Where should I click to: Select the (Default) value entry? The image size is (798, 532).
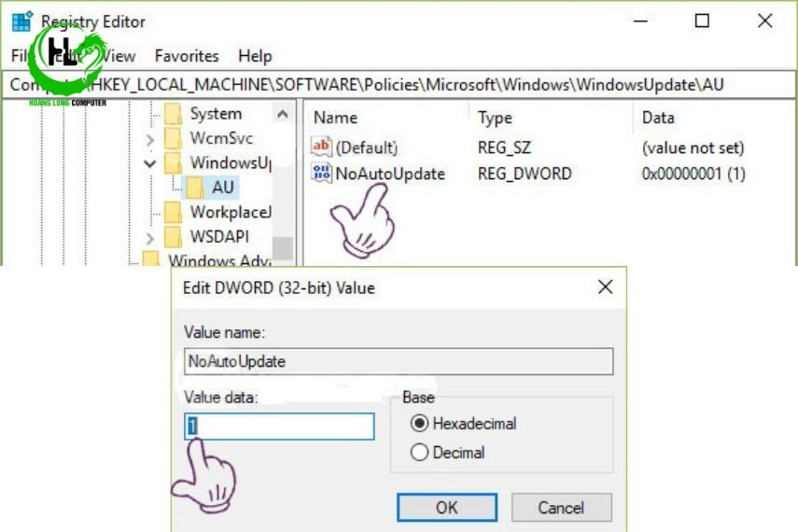coord(367,147)
